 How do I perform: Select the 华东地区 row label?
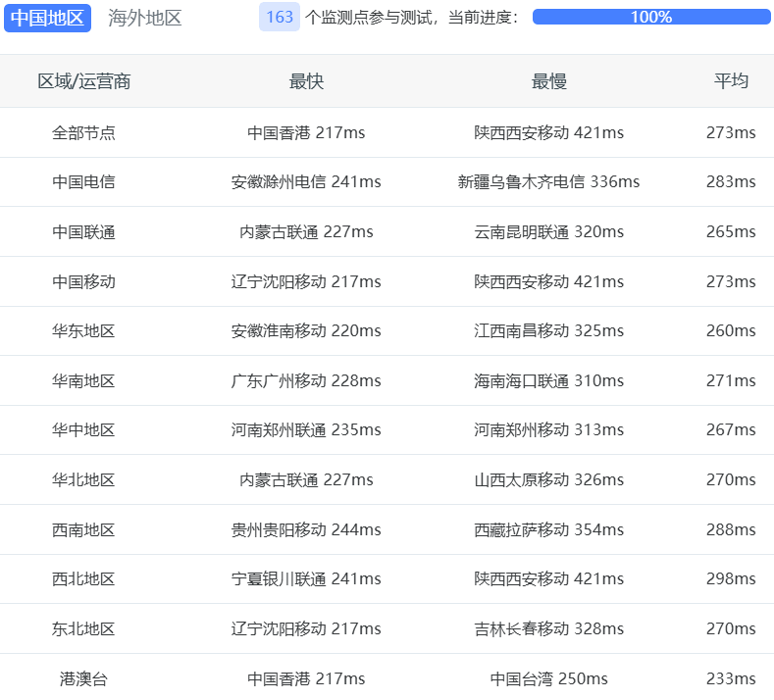coord(84,330)
